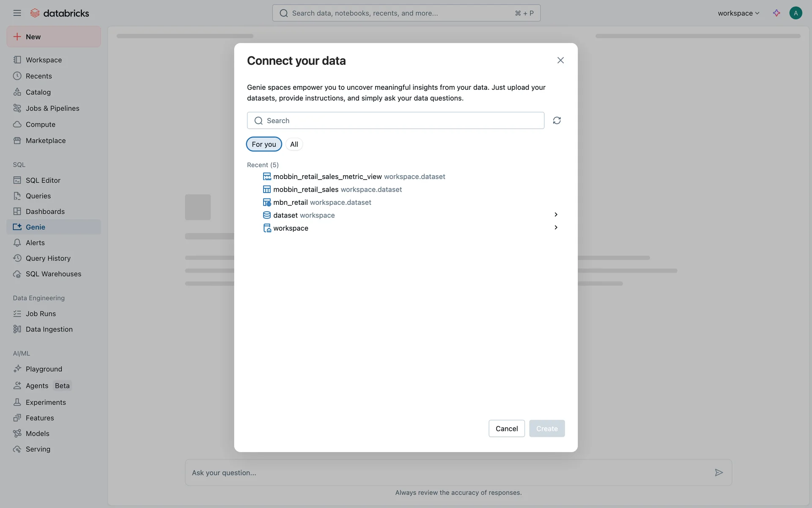Select the mbn_retail dataset entry
Viewport: 812px width, 508px height.
(x=291, y=202)
